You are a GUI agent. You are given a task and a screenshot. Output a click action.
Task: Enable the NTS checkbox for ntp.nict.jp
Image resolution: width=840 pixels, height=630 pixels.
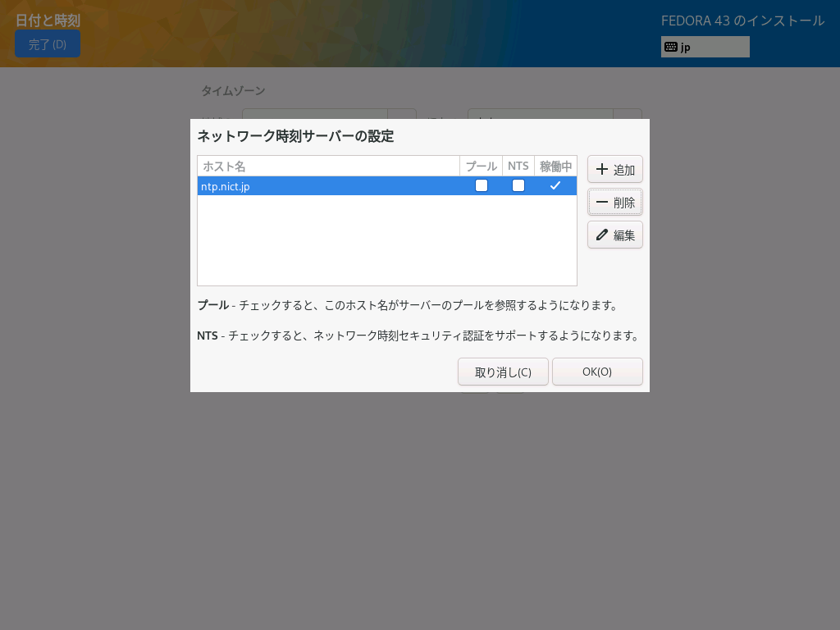(518, 185)
